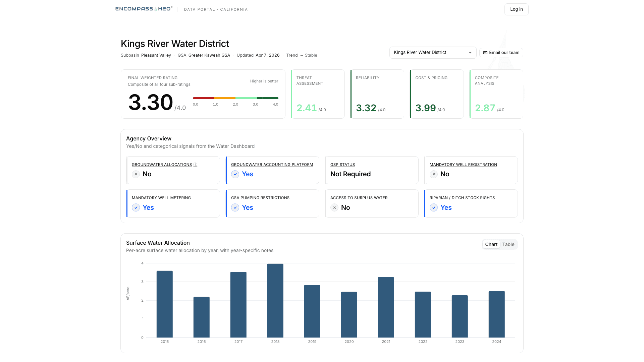Image resolution: width=644 pixels, height=362 pixels.
Task: Click the Surface Water Allocation heading
Action: [158, 243]
